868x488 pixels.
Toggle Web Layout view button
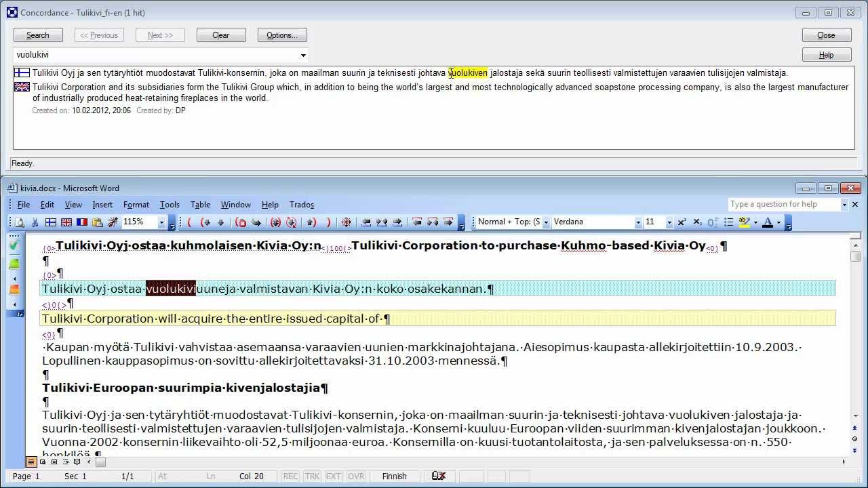click(x=43, y=462)
